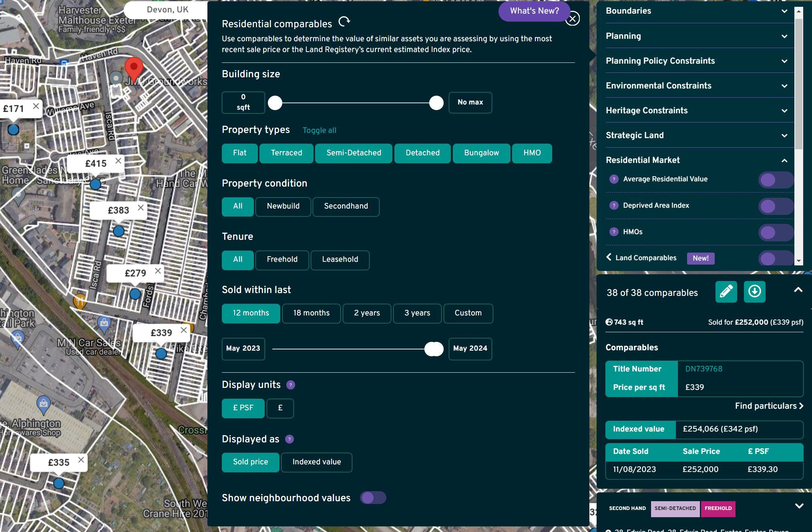Enable the Deprived Area Index overlay
This screenshot has width=812, height=532.
point(775,205)
